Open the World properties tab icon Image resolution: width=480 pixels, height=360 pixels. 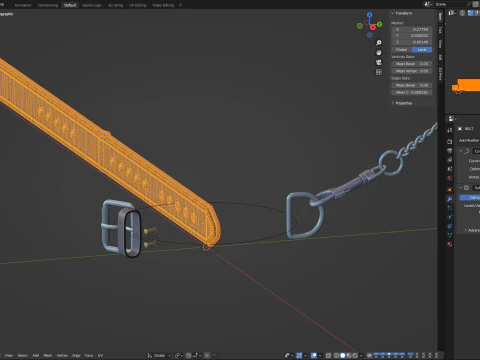tap(450, 178)
